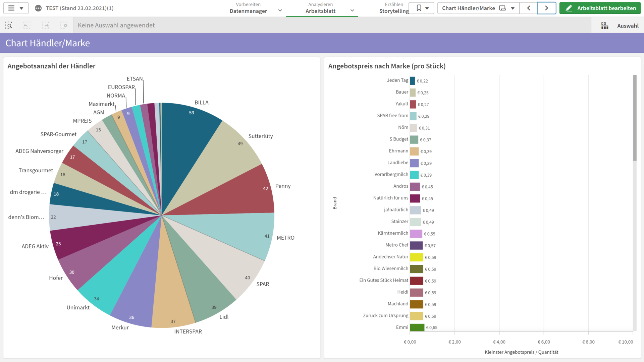
Task: Click the Vorarlbergmilch brand label
Action: tap(391, 174)
